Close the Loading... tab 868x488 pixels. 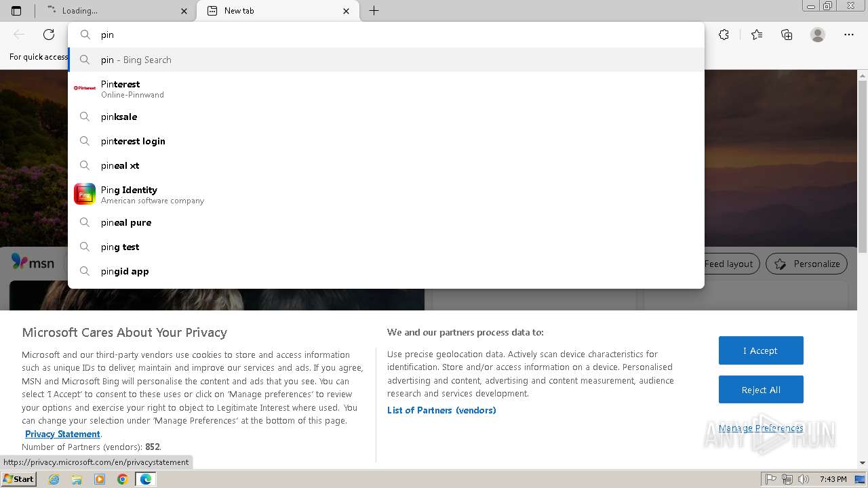pos(184,11)
